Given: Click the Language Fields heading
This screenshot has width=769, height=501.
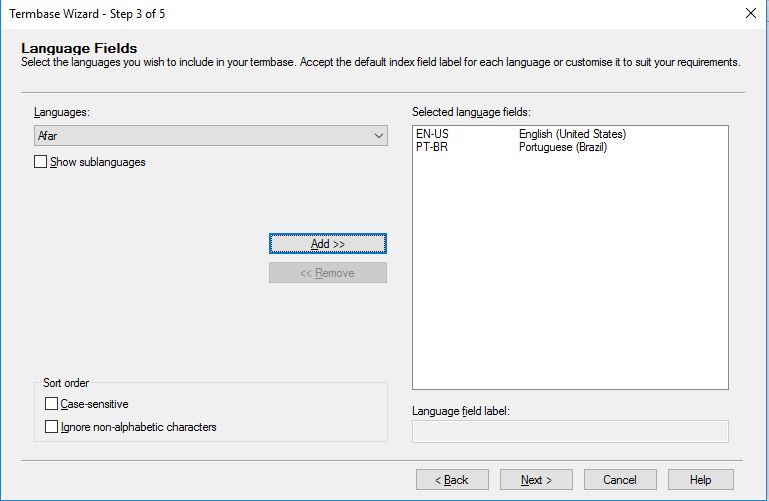Looking at the screenshot, I should pos(79,48).
